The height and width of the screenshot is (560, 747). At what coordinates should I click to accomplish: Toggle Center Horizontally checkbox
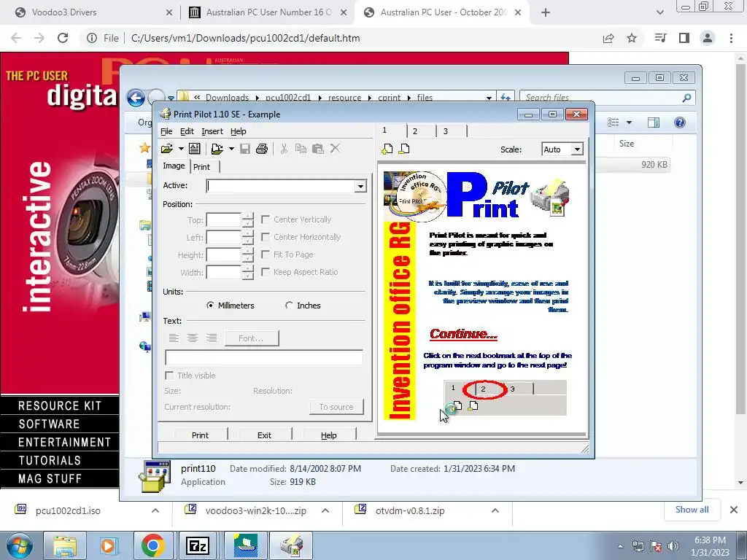pyautogui.click(x=266, y=237)
